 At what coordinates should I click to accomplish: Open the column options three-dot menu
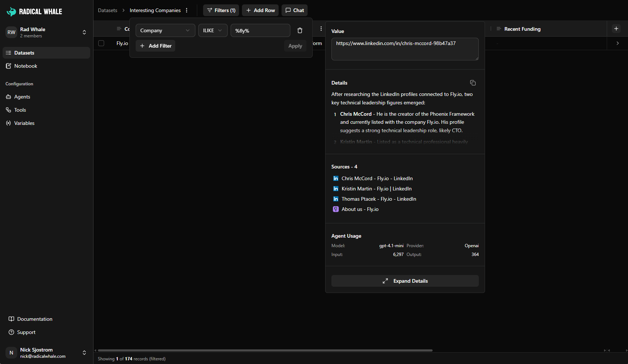321,29
